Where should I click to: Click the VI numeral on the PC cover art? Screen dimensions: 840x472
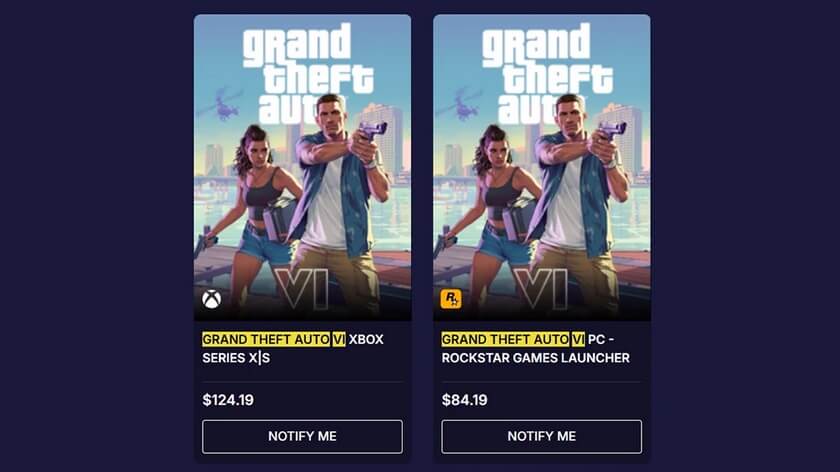[x=541, y=289]
